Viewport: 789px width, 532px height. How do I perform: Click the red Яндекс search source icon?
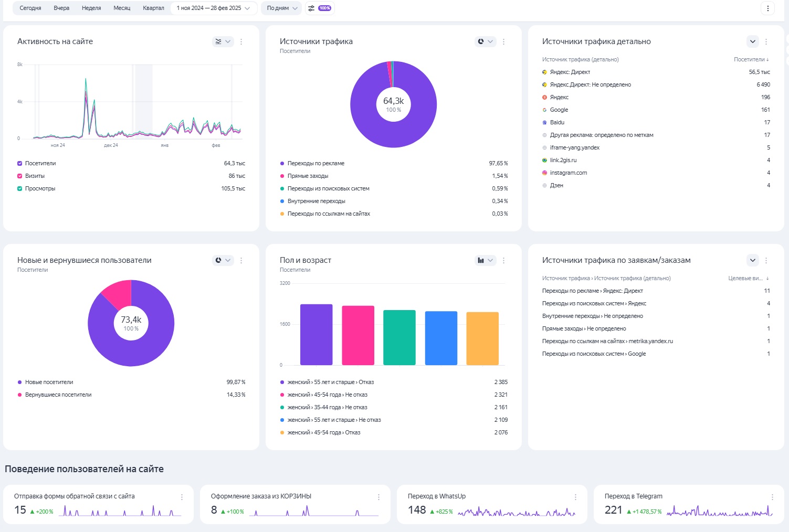[544, 97]
